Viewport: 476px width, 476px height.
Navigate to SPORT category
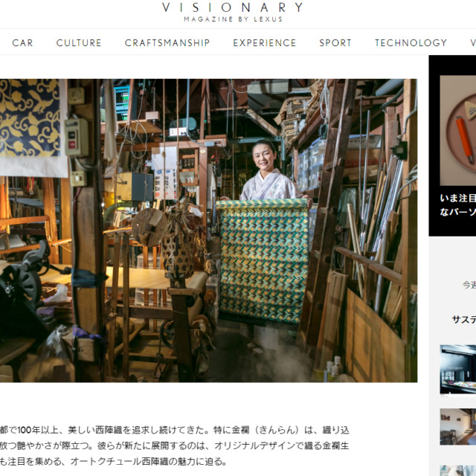pos(335,43)
